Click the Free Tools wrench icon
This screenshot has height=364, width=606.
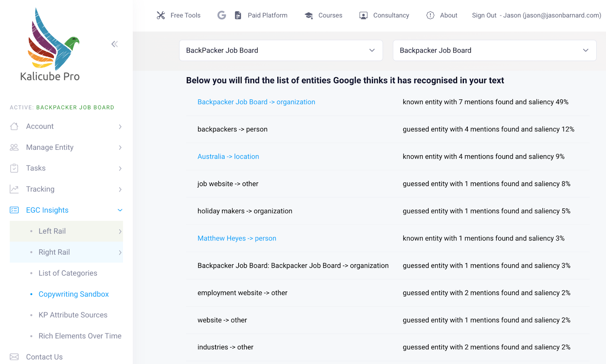click(161, 16)
